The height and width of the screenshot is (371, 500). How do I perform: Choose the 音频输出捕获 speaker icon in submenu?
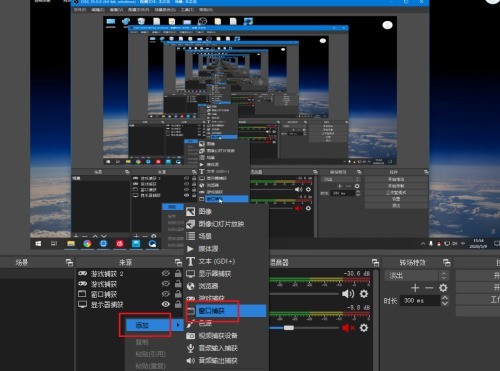[x=190, y=360]
